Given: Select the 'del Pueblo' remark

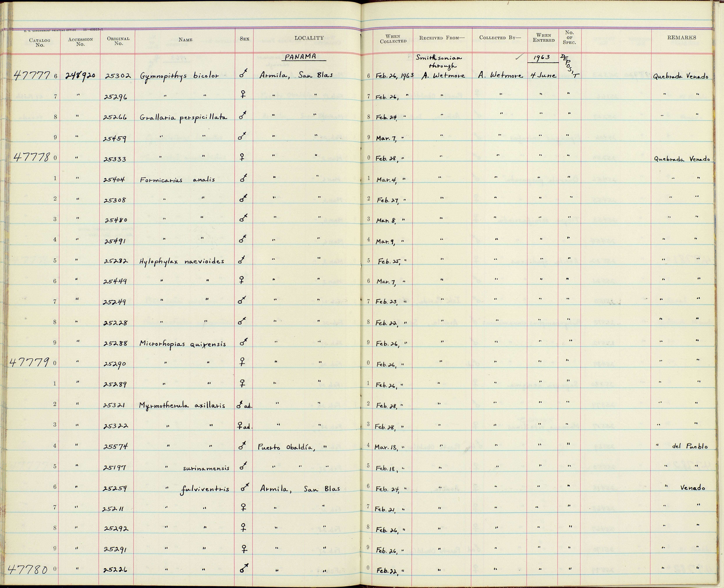Looking at the screenshot, I should 690,446.
